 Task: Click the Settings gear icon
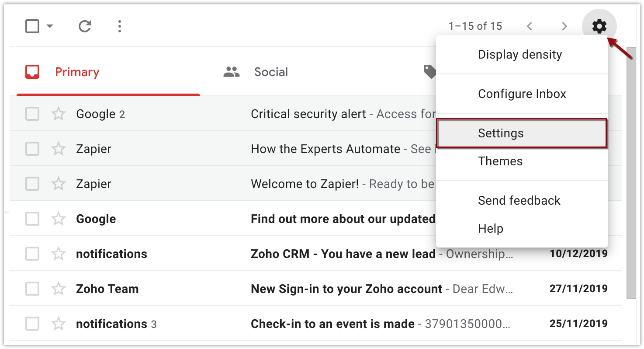point(599,27)
